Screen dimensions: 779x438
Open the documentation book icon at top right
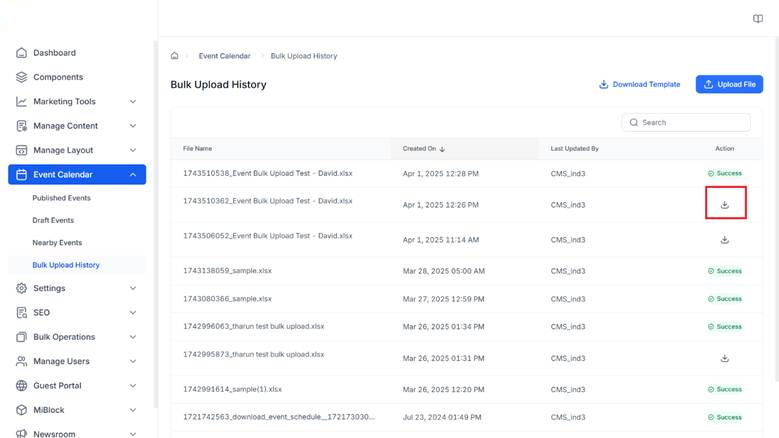tap(758, 19)
